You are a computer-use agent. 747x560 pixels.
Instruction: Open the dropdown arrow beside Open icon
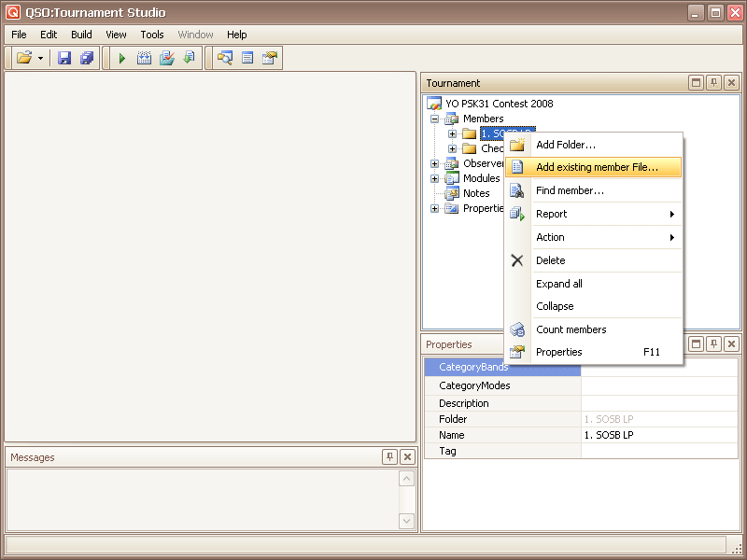tap(41, 58)
